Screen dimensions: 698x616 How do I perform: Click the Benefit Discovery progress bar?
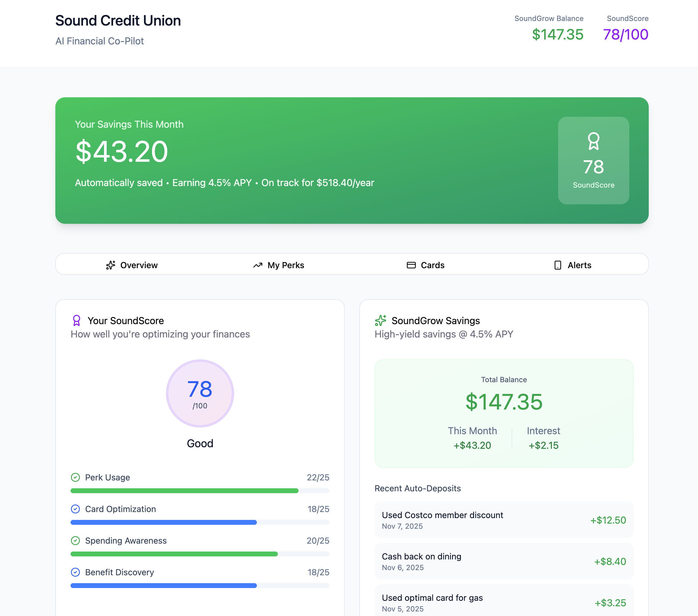(x=200, y=586)
